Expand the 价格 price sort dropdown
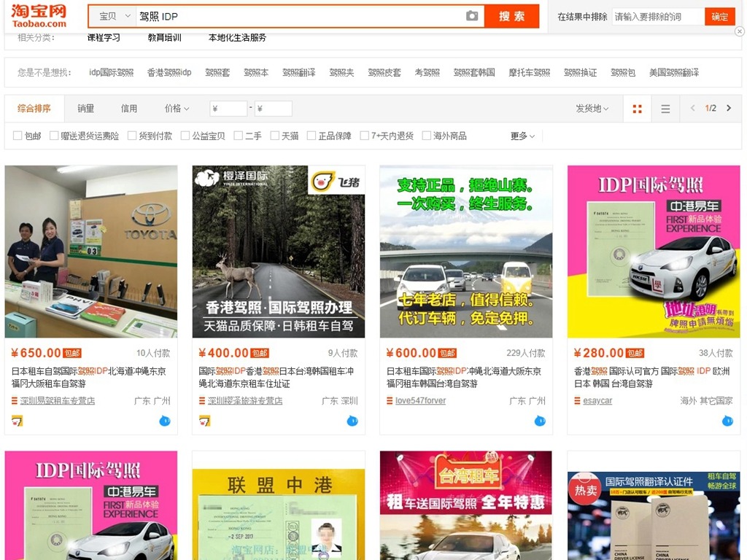747x560 pixels. (x=177, y=109)
